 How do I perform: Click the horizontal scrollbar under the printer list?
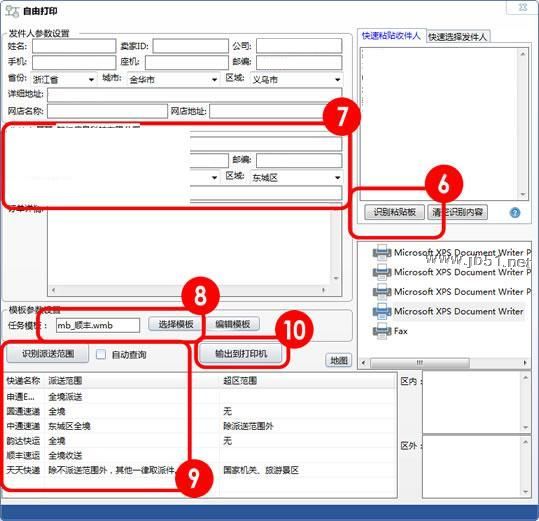[x=444, y=363]
